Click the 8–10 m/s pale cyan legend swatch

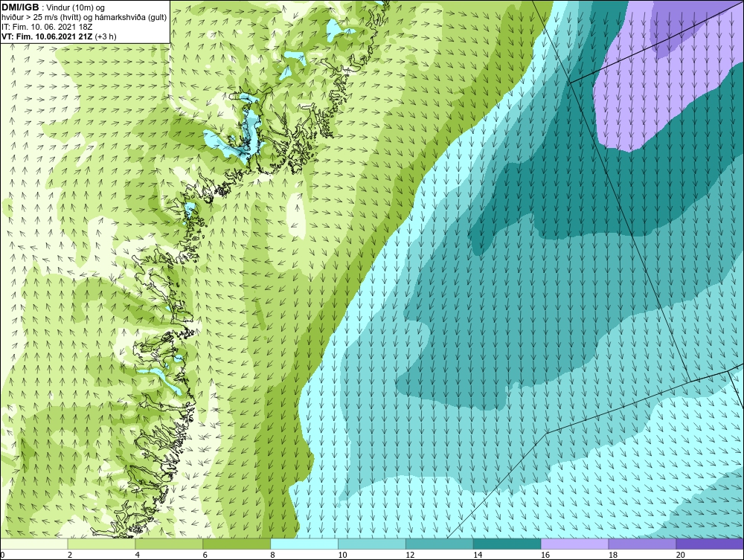pos(304,544)
